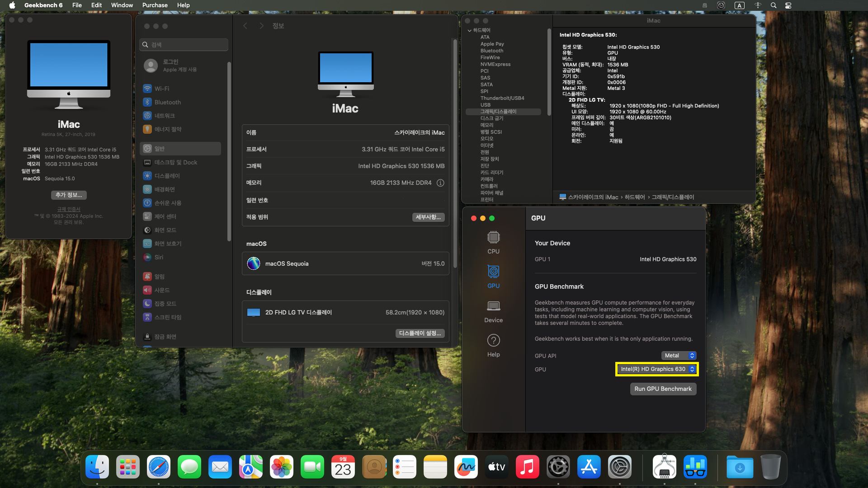Open 에너지 절약 settings in sidebar
Image resolution: width=868 pixels, height=488 pixels.
tap(181, 129)
